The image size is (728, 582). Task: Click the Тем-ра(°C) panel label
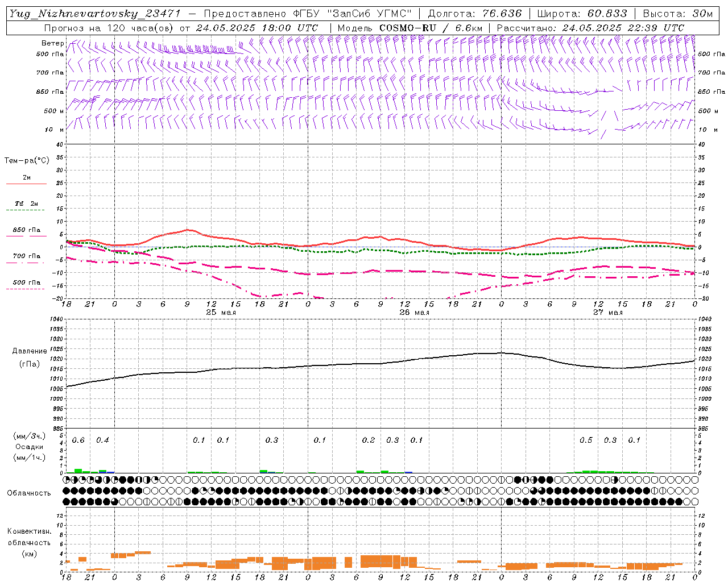point(27,160)
